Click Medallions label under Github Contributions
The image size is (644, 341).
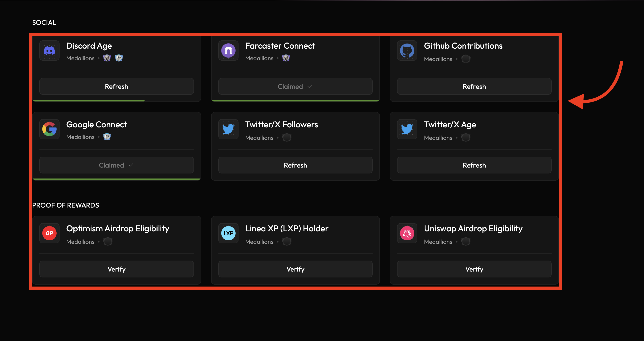438,59
